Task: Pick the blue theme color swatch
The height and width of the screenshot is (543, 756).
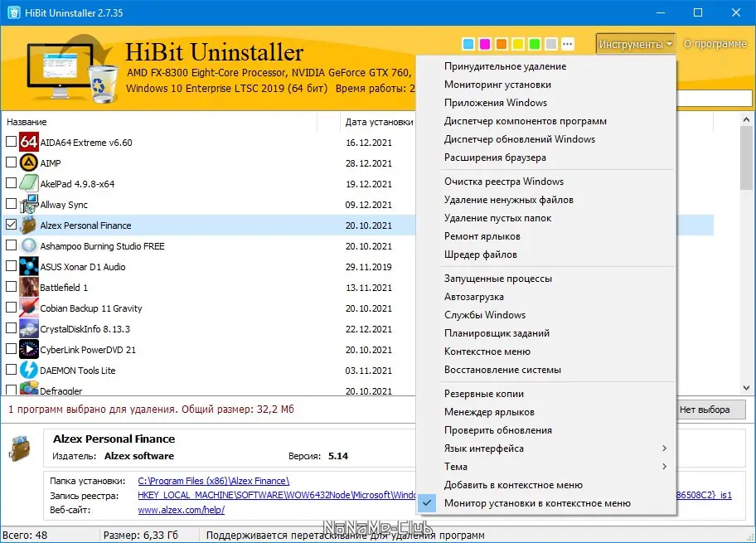Action: (468, 44)
